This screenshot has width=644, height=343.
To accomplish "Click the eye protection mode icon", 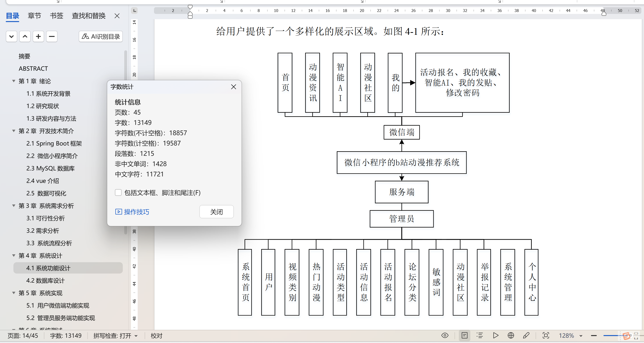I will click(x=445, y=335).
